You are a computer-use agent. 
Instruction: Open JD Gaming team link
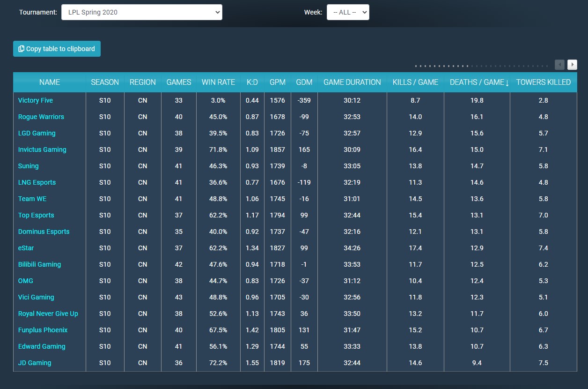pos(35,363)
